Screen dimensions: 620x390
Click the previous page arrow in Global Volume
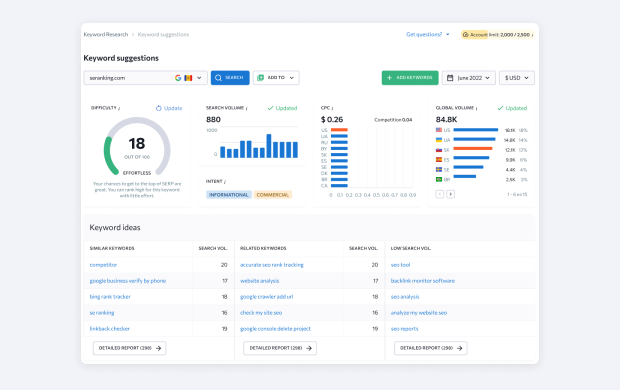(x=440, y=194)
